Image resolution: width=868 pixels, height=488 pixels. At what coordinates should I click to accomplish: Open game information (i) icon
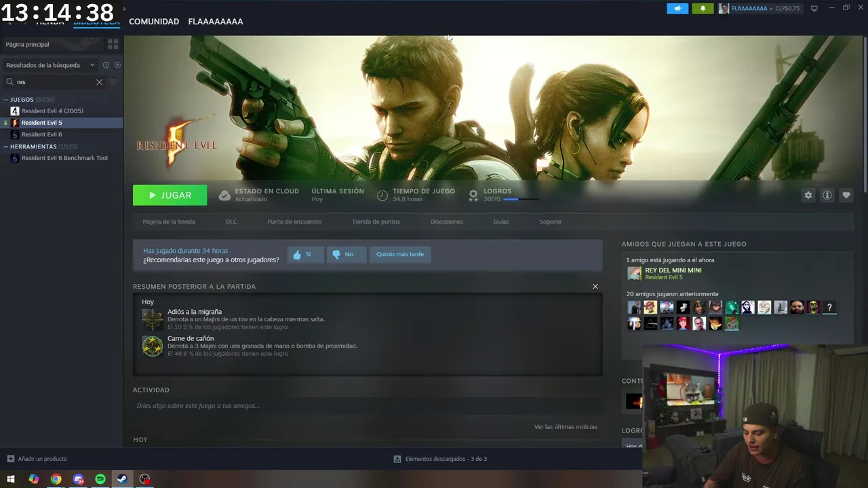[x=827, y=195]
